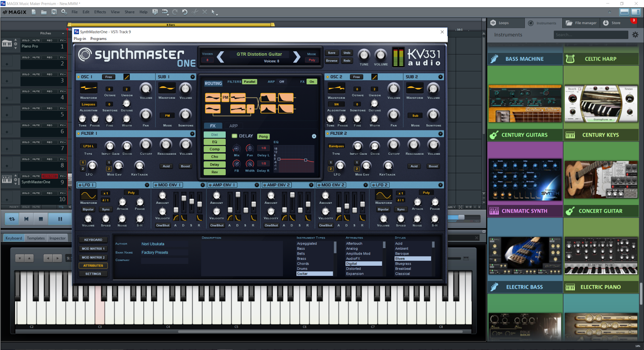The width and height of the screenshot is (644, 350).
Task: Open program settings with the gears icon
Action: click(64, 12)
